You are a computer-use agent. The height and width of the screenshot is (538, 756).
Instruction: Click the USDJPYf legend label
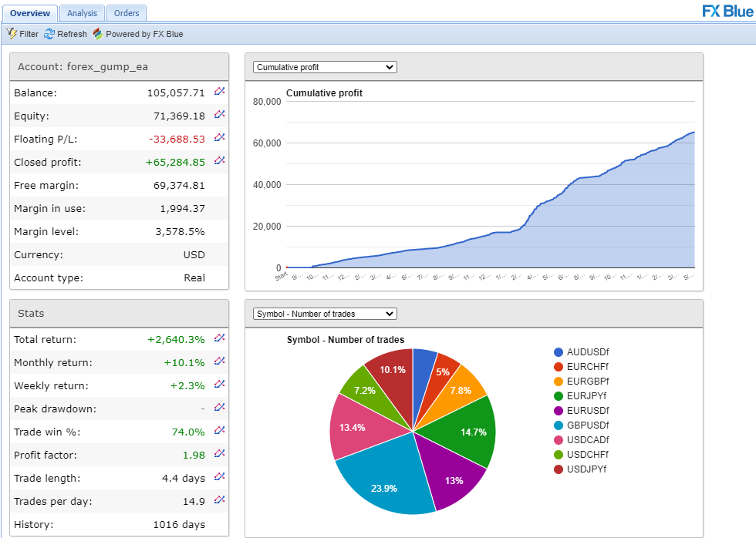click(587, 469)
